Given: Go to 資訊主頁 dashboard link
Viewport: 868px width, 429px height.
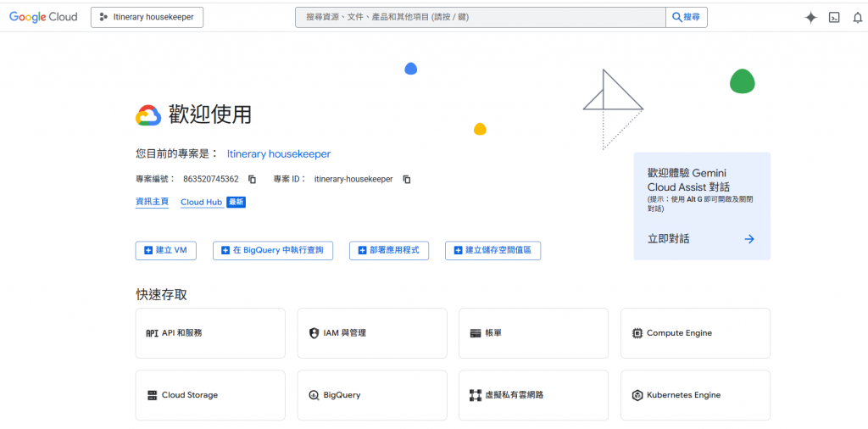Looking at the screenshot, I should pyautogui.click(x=153, y=202).
